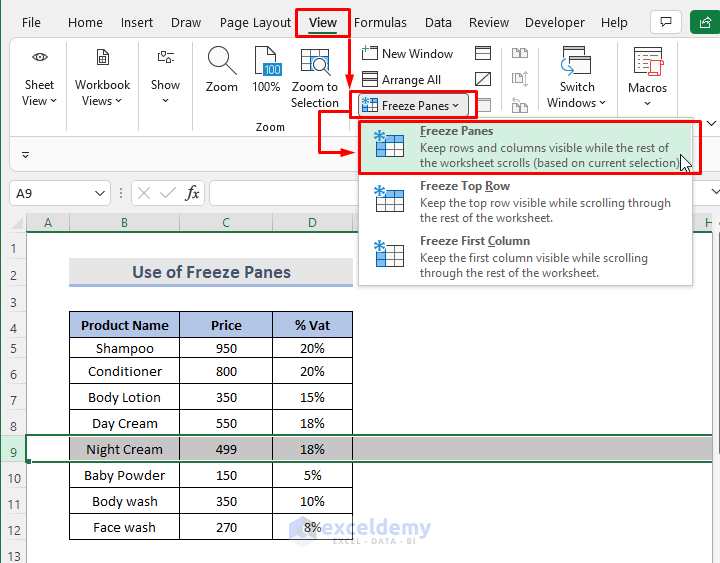This screenshot has height=563, width=720.
Task: Switch to the Review tab
Action: coord(489,23)
